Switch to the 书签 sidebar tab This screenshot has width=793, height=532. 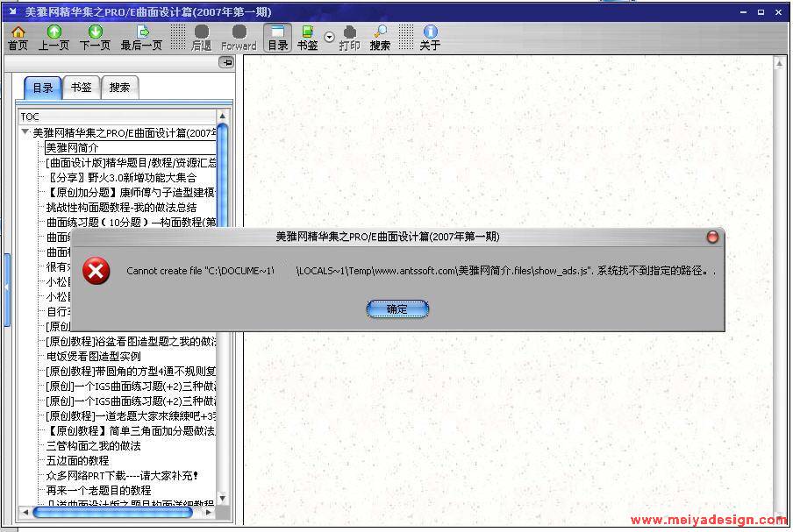point(82,88)
